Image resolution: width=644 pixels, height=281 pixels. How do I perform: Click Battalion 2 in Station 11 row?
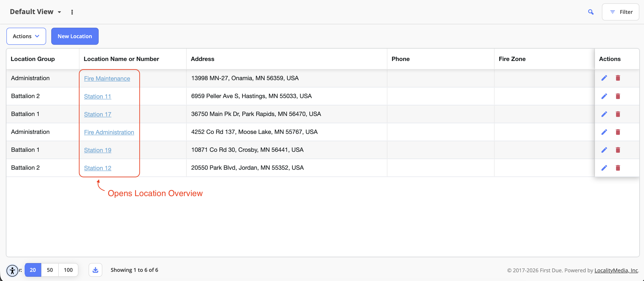pos(25,96)
